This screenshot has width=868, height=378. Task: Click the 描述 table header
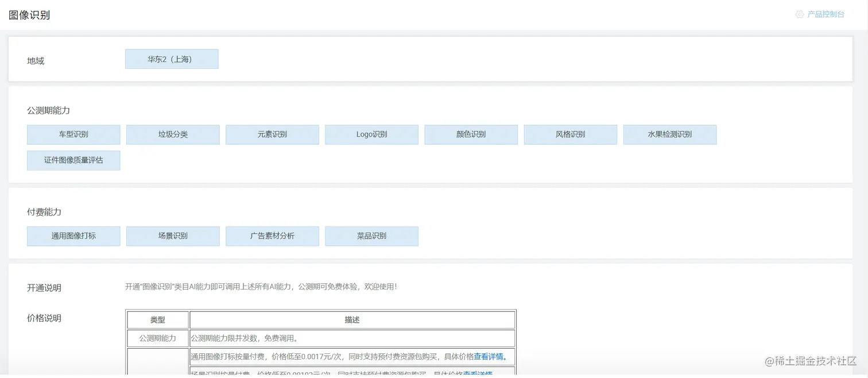[x=351, y=319]
